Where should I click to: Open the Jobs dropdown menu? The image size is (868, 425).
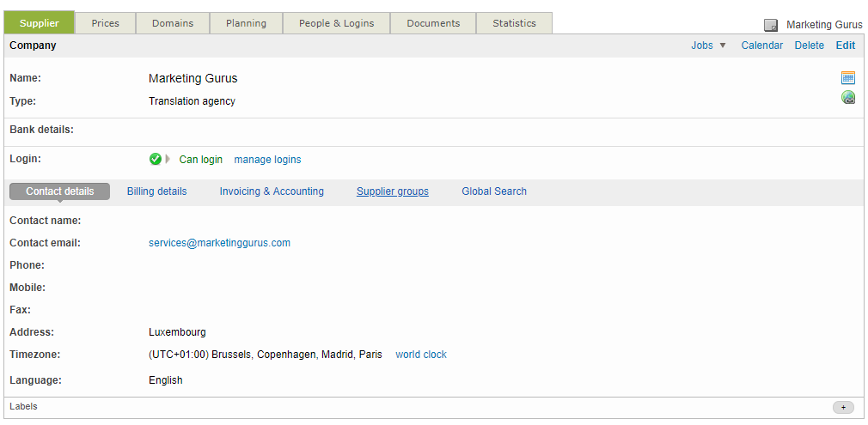click(708, 46)
